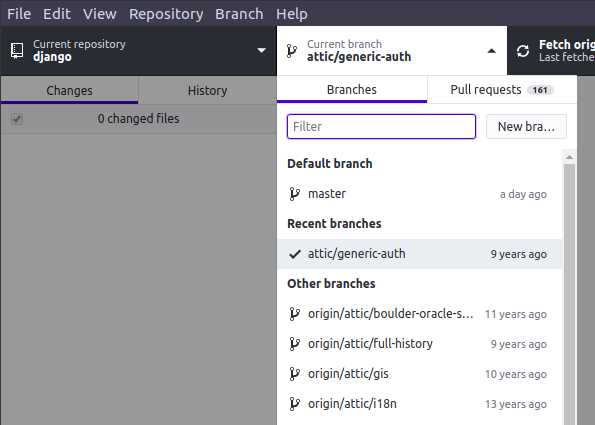The width and height of the screenshot is (595, 425).
Task: Click the scrollbar up arrow in branch list
Action: pyautogui.click(x=569, y=157)
